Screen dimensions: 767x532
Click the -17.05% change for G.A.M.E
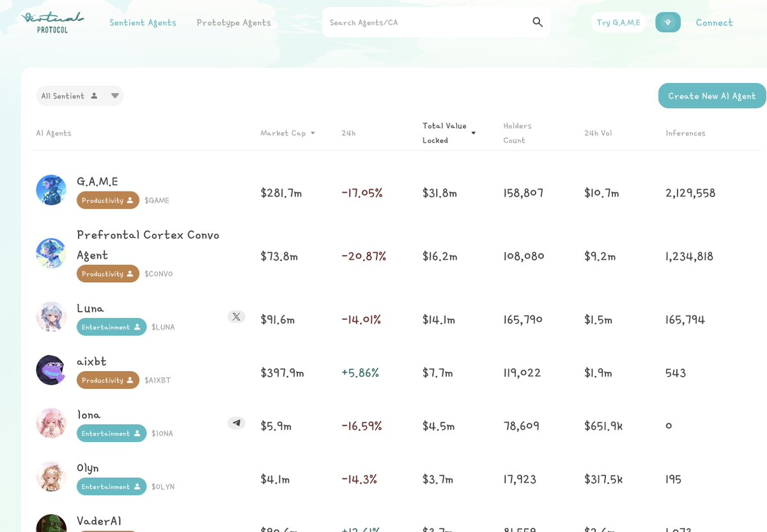tap(362, 193)
